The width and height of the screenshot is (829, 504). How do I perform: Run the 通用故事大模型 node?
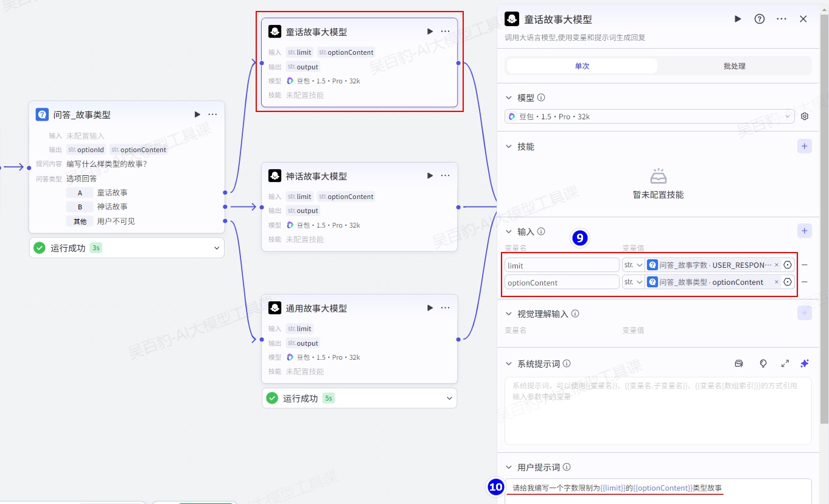(430, 308)
